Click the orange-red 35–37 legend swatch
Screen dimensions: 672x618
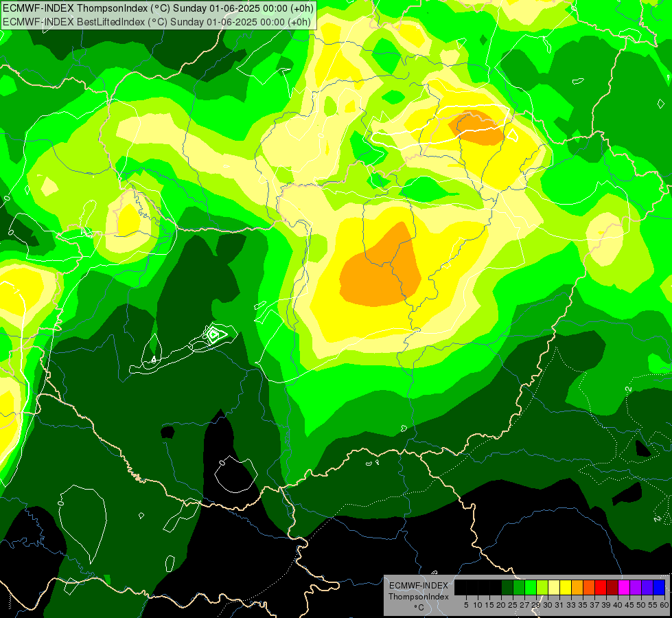tap(589, 587)
